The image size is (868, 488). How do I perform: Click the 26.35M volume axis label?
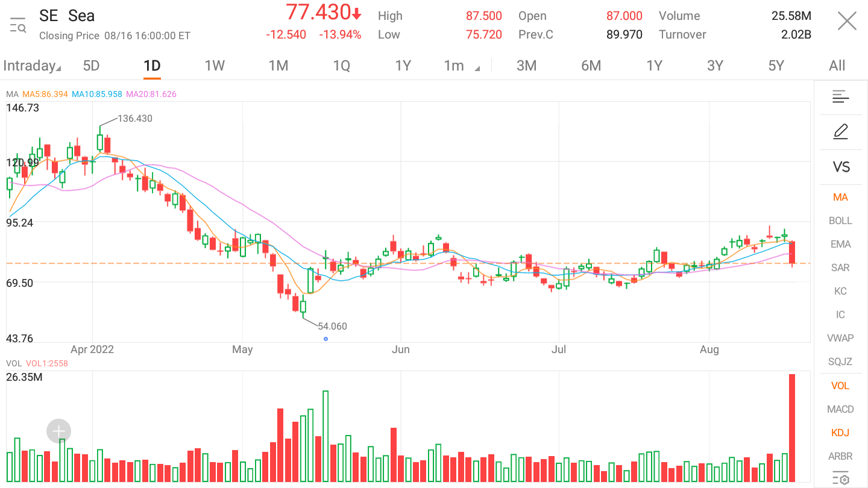click(24, 378)
